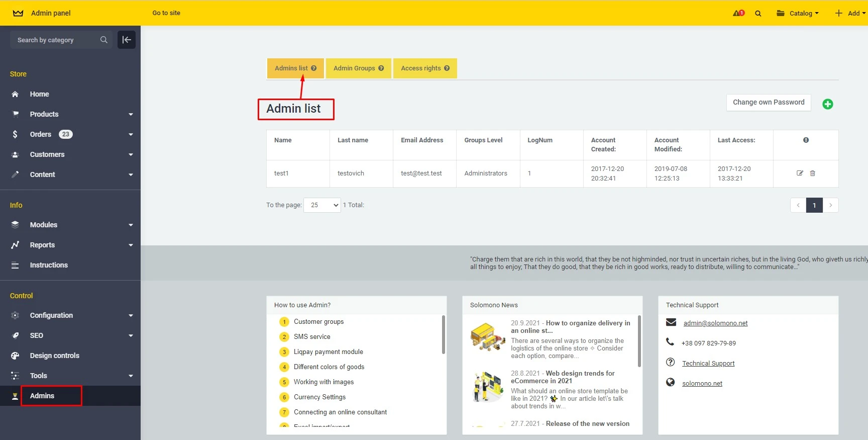Open Home in the sidebar
This screenshot has width=868, height=440.
coord(39,94)
